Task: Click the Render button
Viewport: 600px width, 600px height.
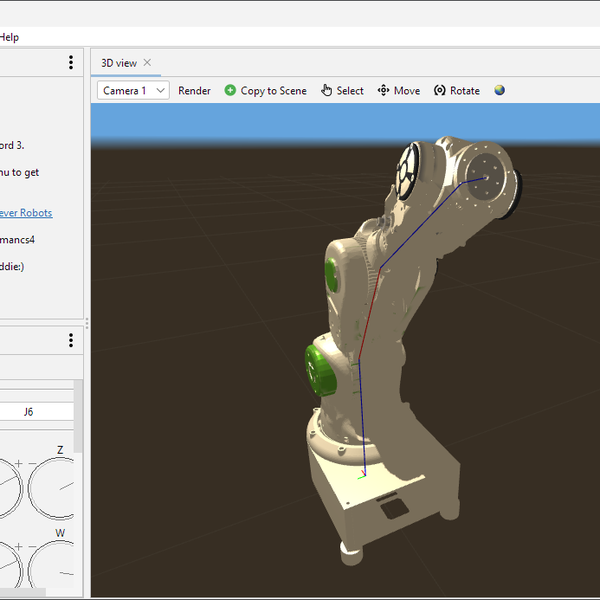Action: (194, 90)
